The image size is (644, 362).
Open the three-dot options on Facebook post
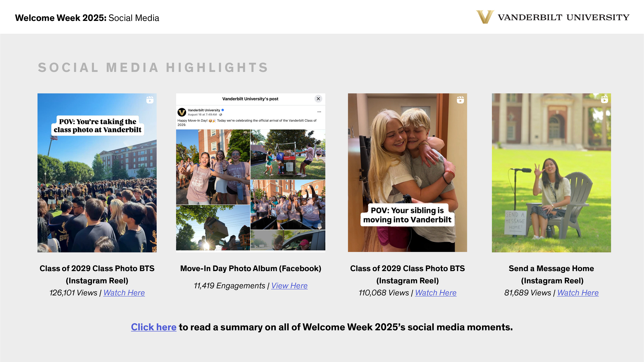pyautogui.click(x=319, y=112)
